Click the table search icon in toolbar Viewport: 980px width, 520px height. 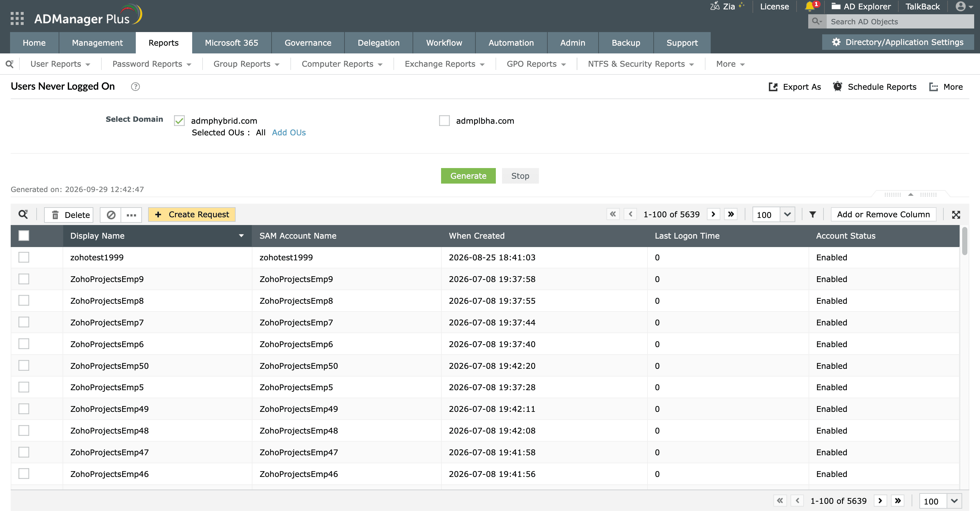[x=23, y=214]
